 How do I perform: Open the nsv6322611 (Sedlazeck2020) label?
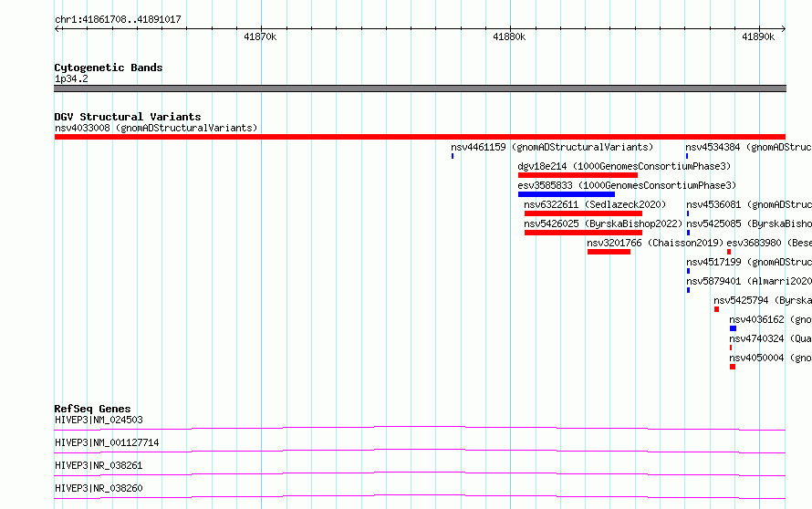[595, 204]
